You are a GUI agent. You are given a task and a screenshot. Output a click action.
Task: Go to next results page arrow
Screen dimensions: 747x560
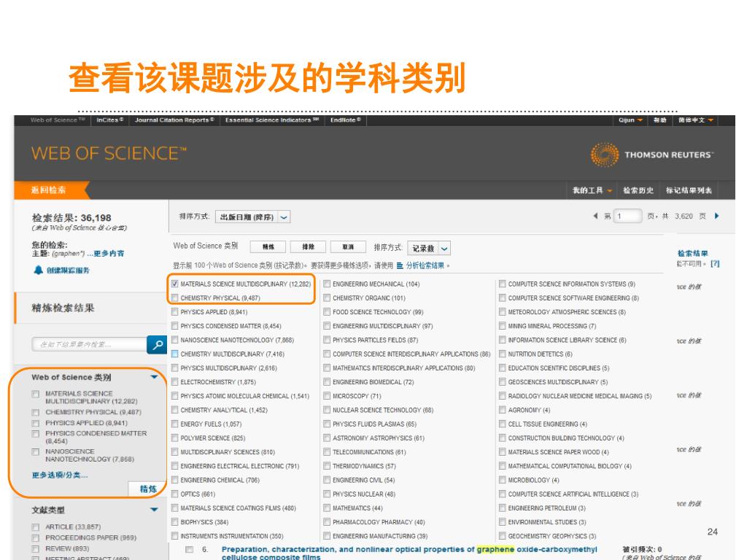point(716,216)
